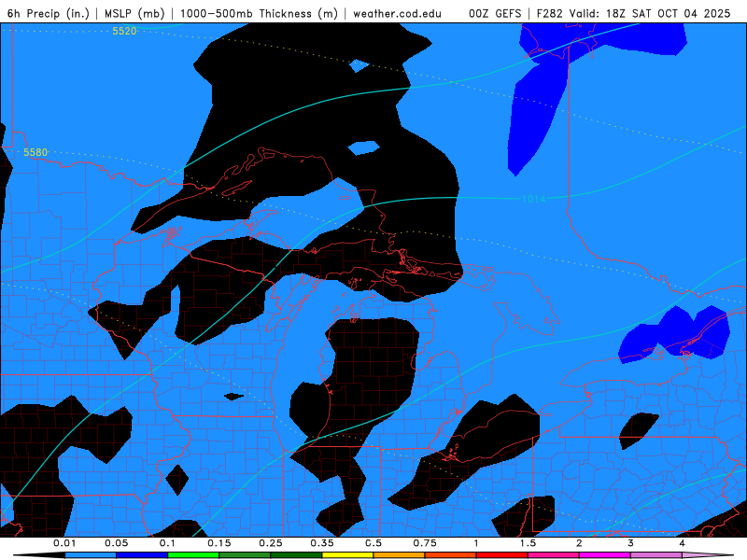Click the '1000-500mb Thickness (m)' header label
The image size is (747, 560).
[x=259, y=13]
